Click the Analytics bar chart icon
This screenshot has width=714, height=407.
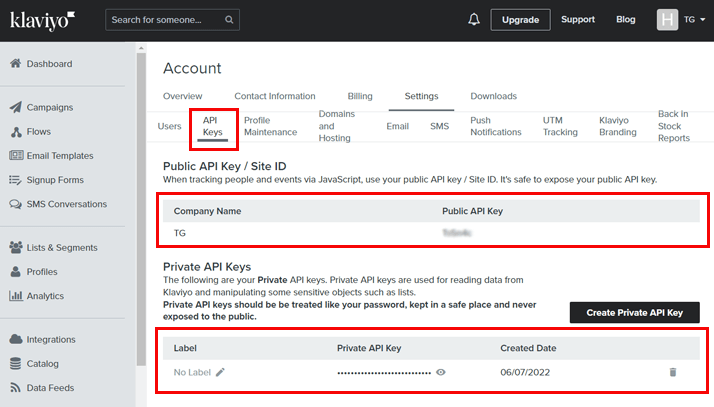(x=16, y=296)
